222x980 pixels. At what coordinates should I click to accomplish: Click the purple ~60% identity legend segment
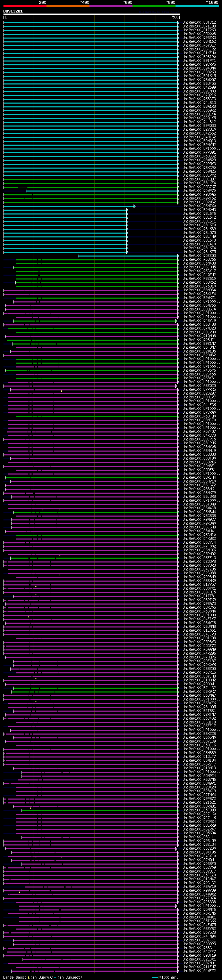point(111,6)
